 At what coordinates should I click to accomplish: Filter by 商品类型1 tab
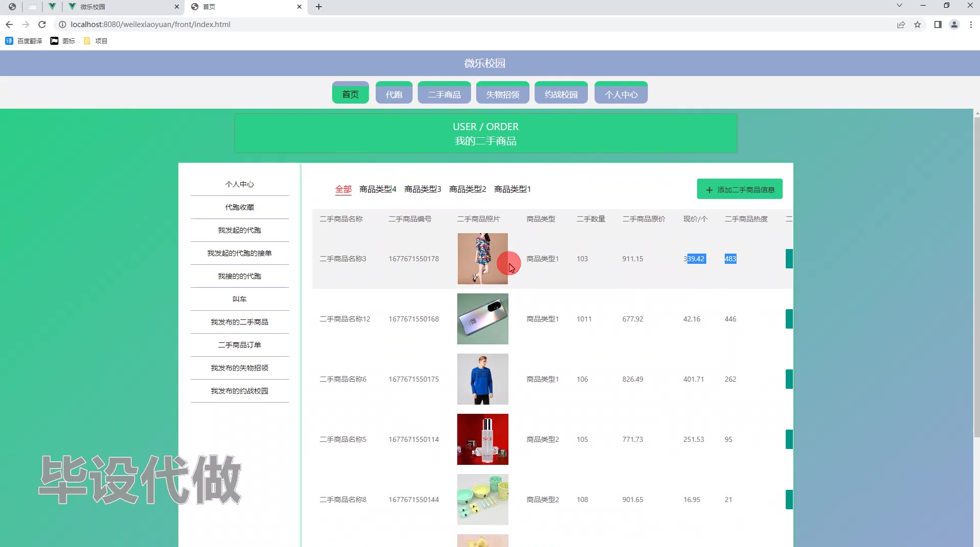coord(512,189)
